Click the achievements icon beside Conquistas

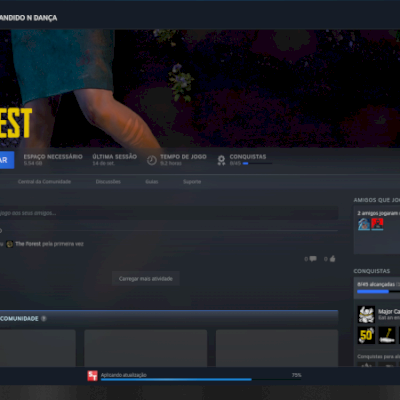(x=221, y=160)
